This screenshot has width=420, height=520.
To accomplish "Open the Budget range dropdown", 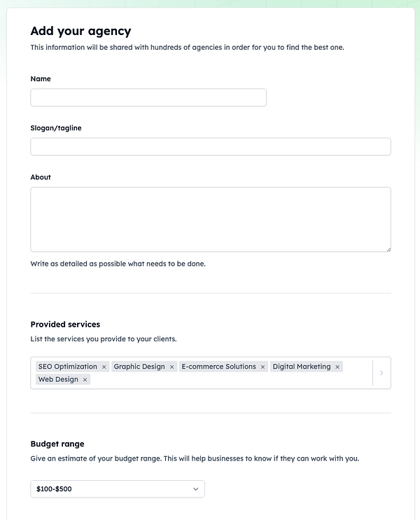I will point(112,489).
